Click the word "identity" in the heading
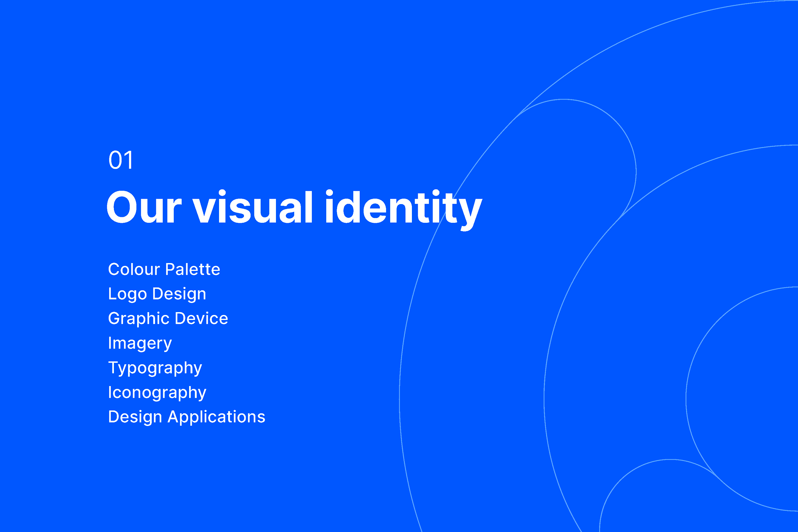Viewport: 798px width, 532px height. coord(402,208)
